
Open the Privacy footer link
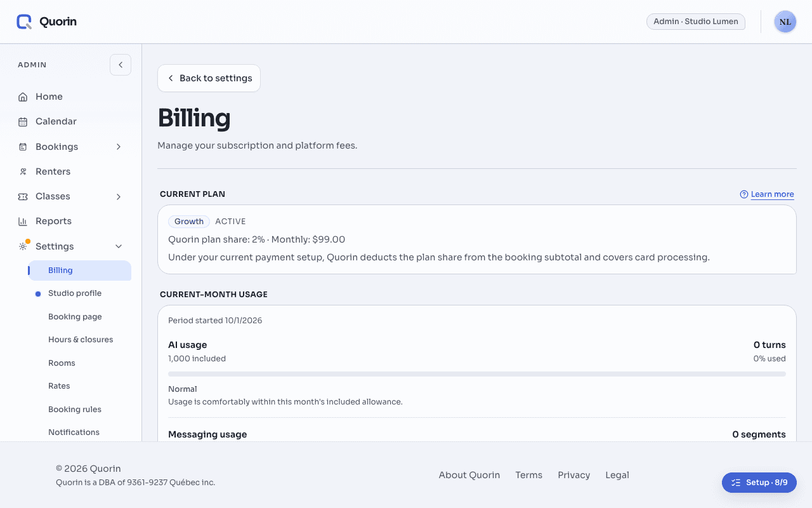574,475
